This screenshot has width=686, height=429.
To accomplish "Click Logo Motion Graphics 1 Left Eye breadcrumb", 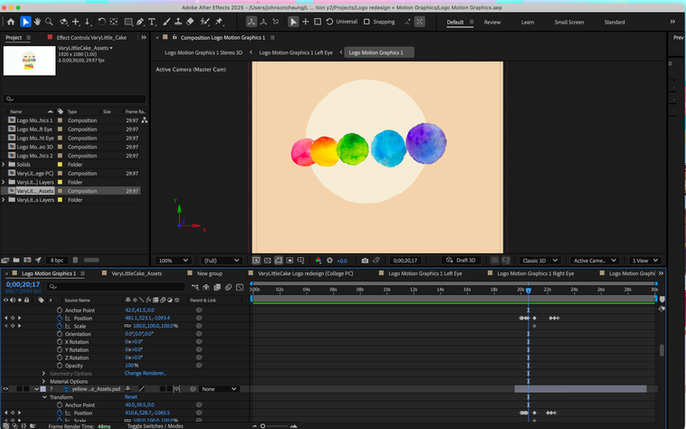I will 296,52.
